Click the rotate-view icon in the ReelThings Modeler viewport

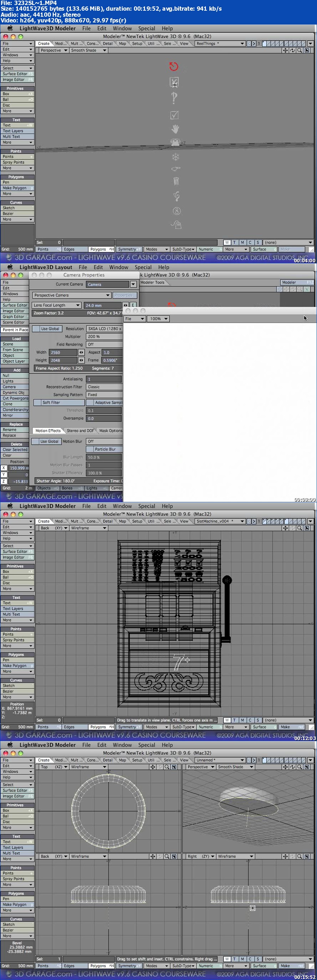292,50
